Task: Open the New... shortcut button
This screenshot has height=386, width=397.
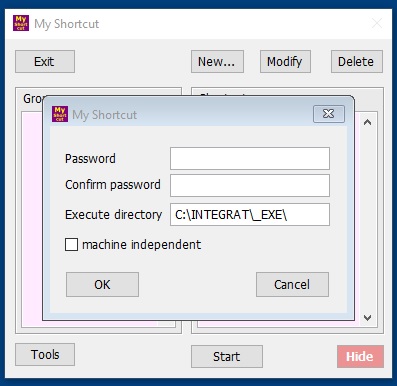Action: tap(217, 61)
